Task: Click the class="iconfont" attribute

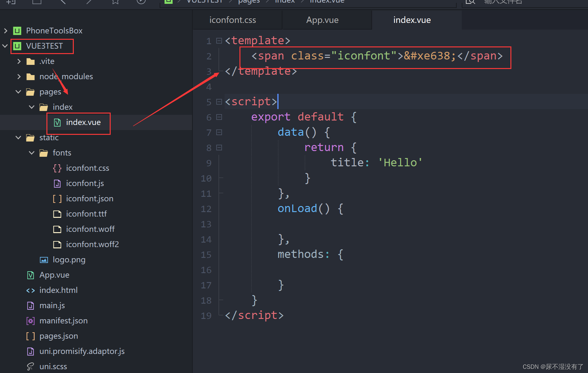Action: pyautogui.click(x=343, y=56)
